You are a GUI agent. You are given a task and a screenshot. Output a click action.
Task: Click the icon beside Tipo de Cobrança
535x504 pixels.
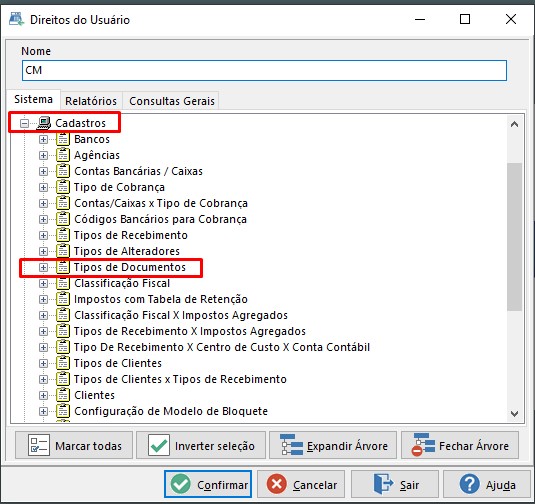pos(63,187)
